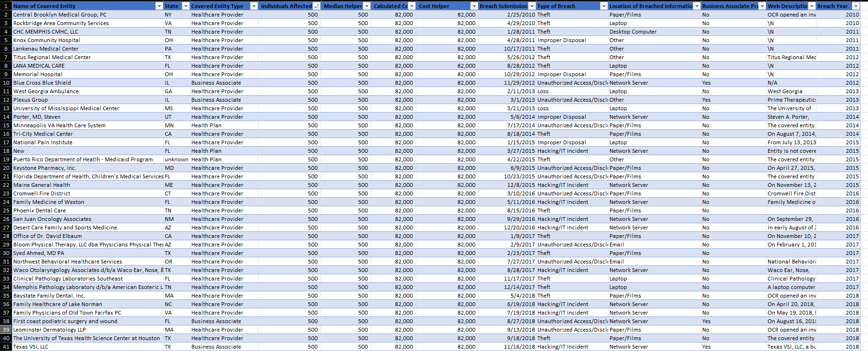Open the Location of Breached Information filter dropdown

(697, 6)
